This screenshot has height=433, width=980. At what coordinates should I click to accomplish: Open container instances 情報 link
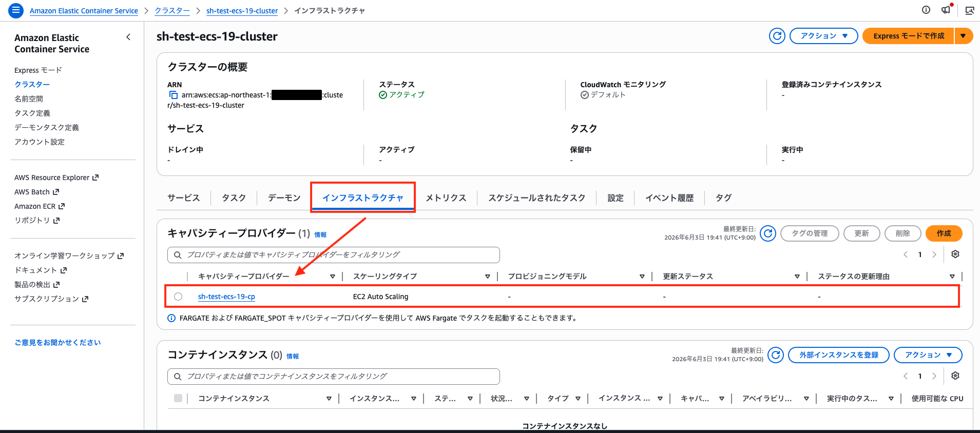293,356
